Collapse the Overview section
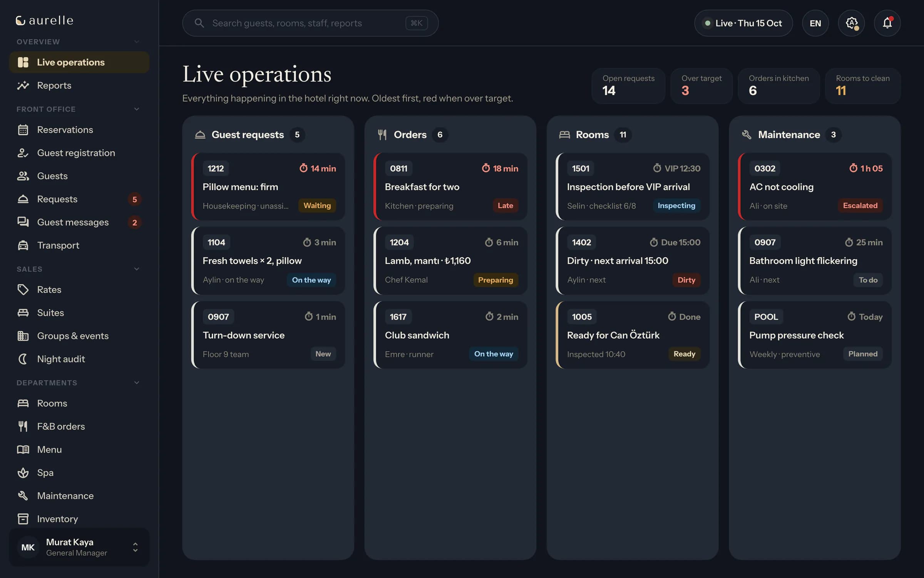The image size is (924, 578). pos(136,42)
